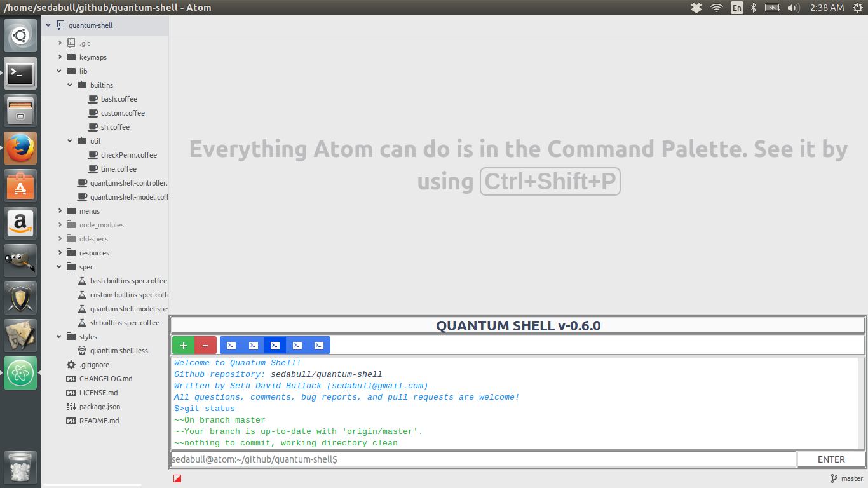Open the Files manager in the dock
This screenshot has height=488, width=868.
(20, 111)
